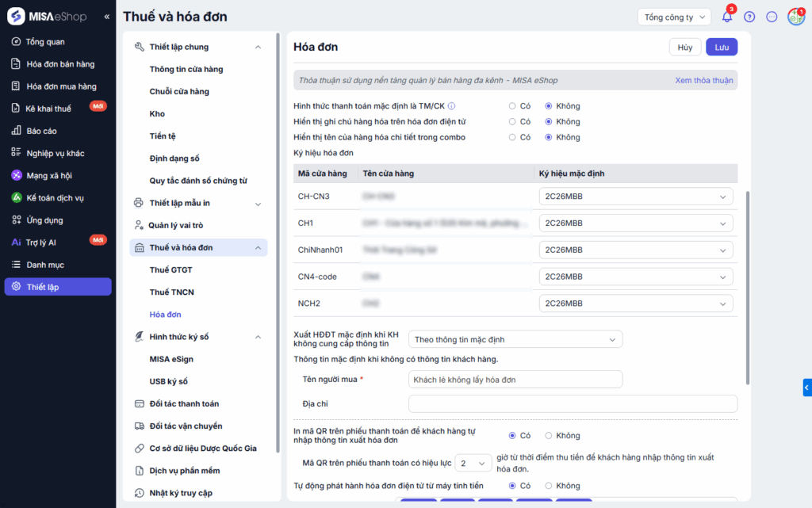Collapse the Thiết lập chung section
The width and height of the screenshot is (812, 508).
click(x=258, y=47)
